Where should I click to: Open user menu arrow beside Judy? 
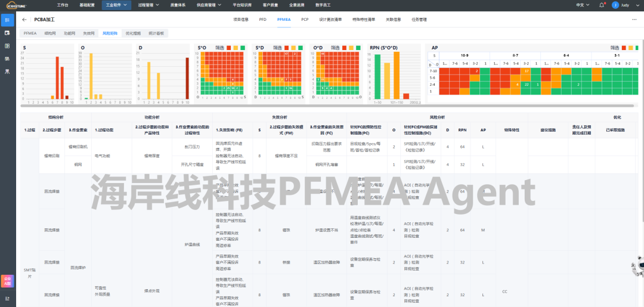tap(638, 5)
